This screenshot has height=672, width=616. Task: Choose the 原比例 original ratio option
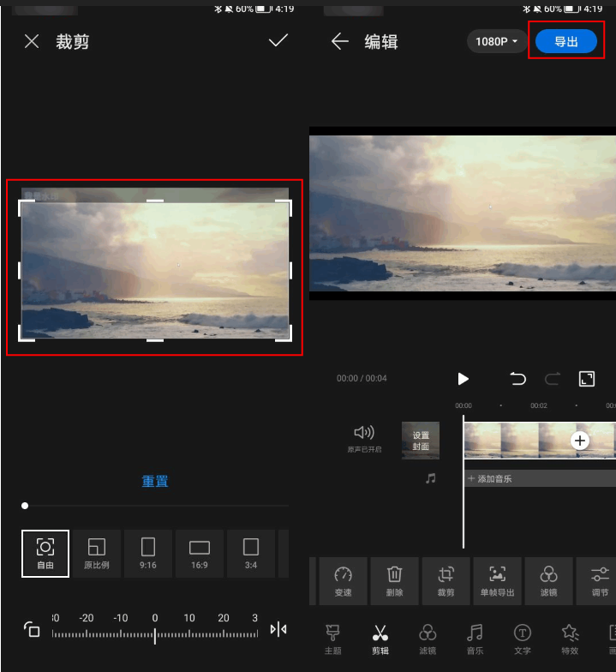(x=97, y=553)
